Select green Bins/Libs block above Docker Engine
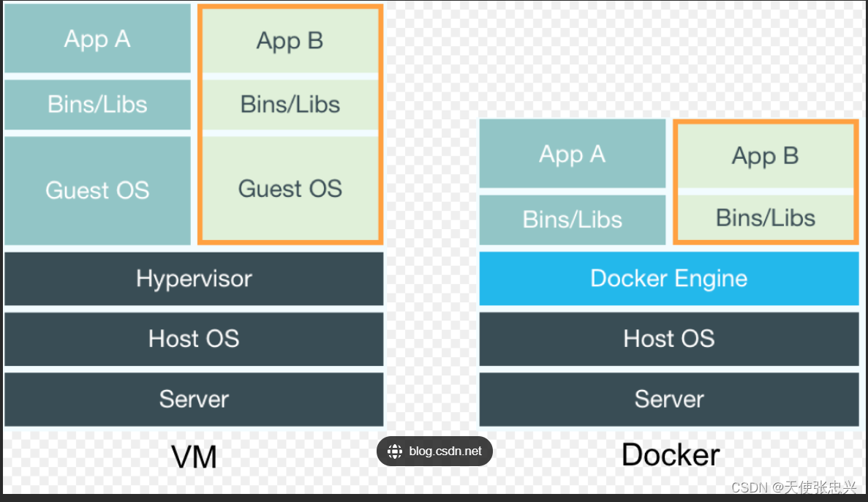868x502 pixels. (766, 218)
